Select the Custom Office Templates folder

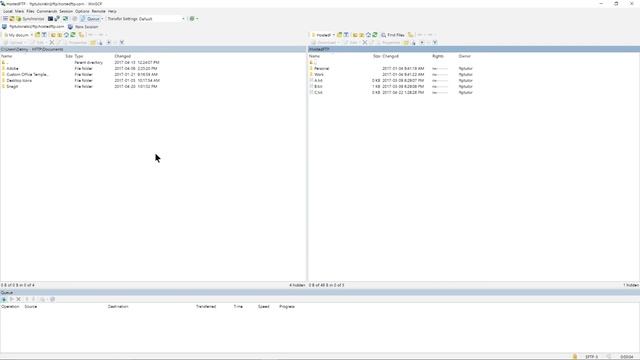click(x=27, y=74)
